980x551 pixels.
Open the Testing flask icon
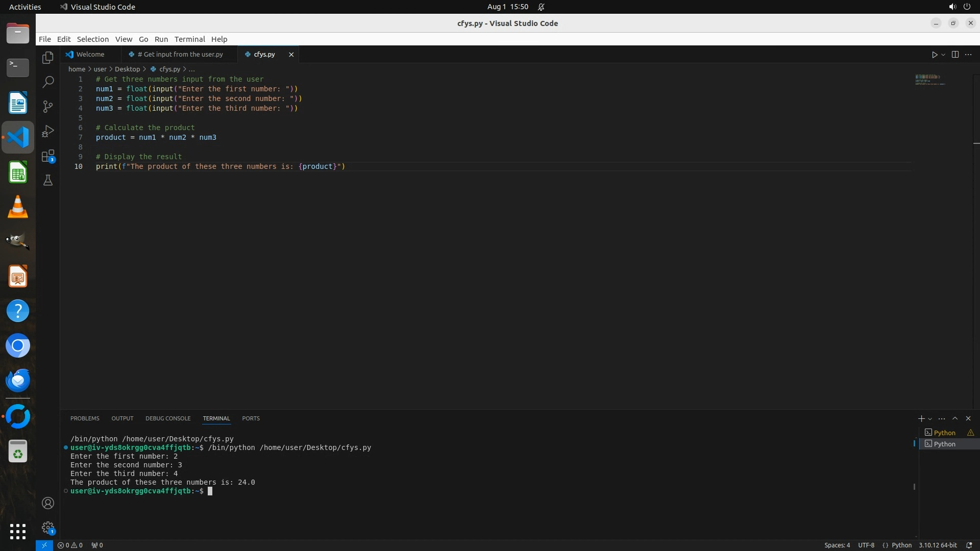(x=48, y=180)
